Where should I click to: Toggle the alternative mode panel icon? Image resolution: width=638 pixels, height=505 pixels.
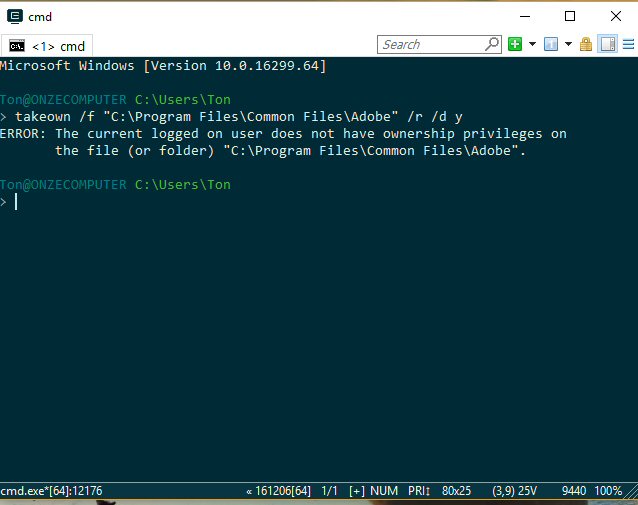608,44
